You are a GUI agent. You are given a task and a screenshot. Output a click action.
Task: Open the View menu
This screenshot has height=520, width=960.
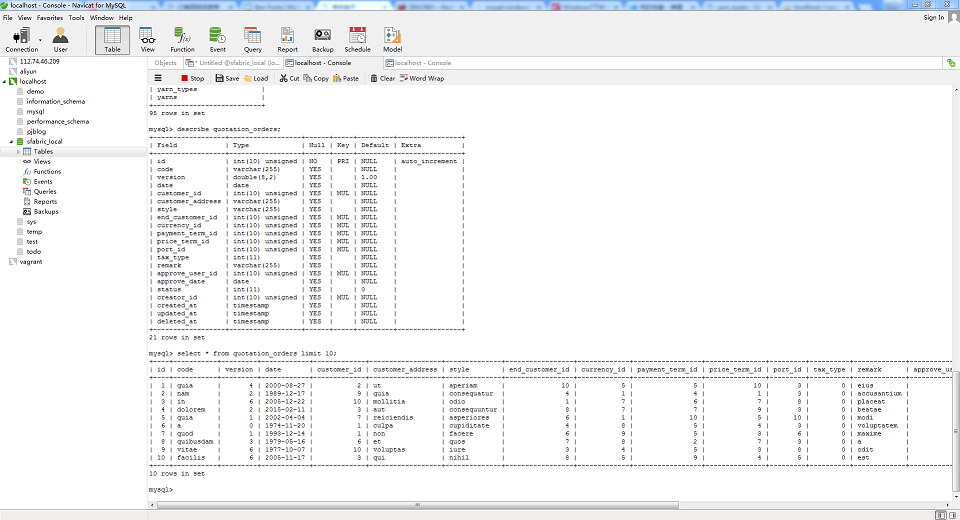pyautogui.click(x=24, y=18)
